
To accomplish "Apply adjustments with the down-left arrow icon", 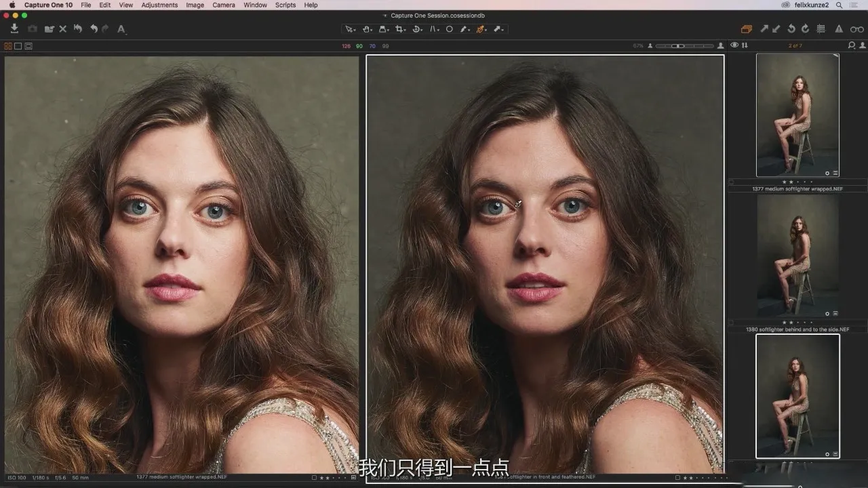I will tap(776, 28).
